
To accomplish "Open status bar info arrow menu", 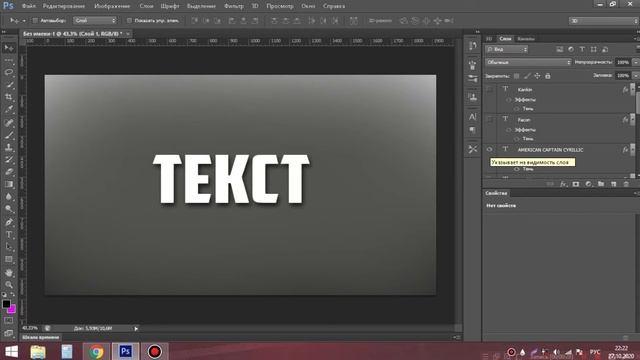I will coord(136,329).
